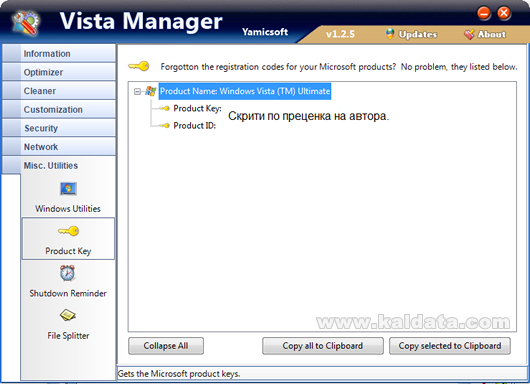Launch the File Splitter icon
Screen dimensions: 530x384
coord(68,315)
